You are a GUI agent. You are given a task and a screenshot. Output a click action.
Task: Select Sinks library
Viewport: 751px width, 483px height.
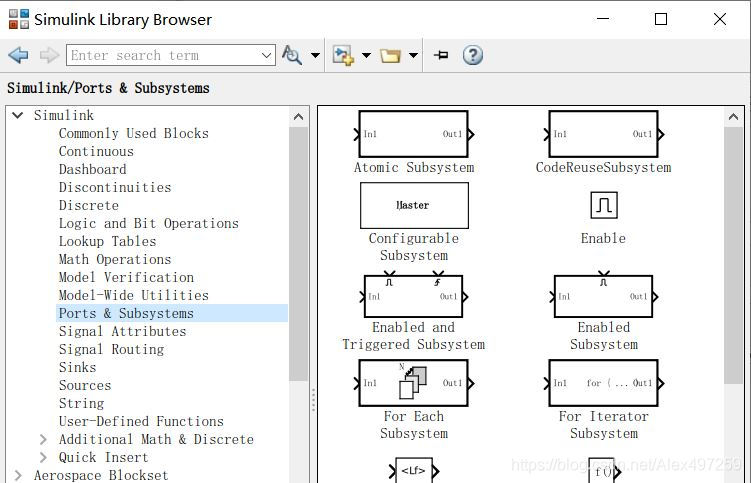tap(78, 368)
